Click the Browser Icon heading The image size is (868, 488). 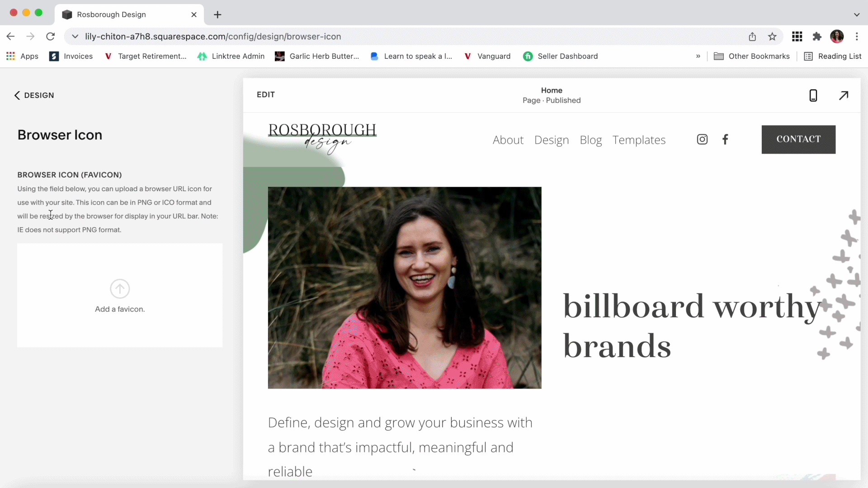tap(60, 135)
